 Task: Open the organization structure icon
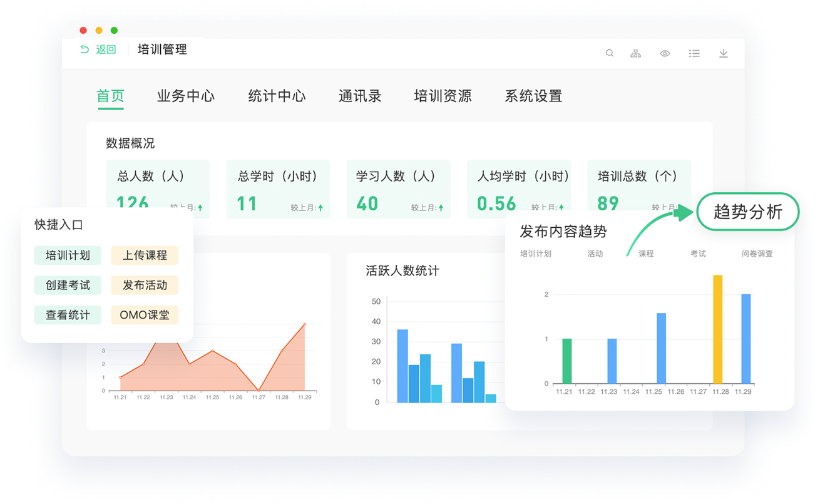(635, 53)
